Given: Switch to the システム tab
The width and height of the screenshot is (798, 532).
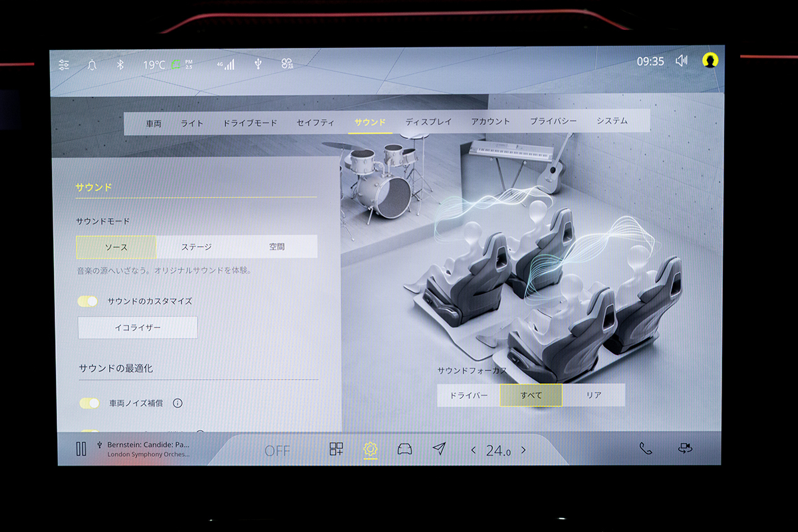Looking at the screenshot, I should (x=612, y=121).
